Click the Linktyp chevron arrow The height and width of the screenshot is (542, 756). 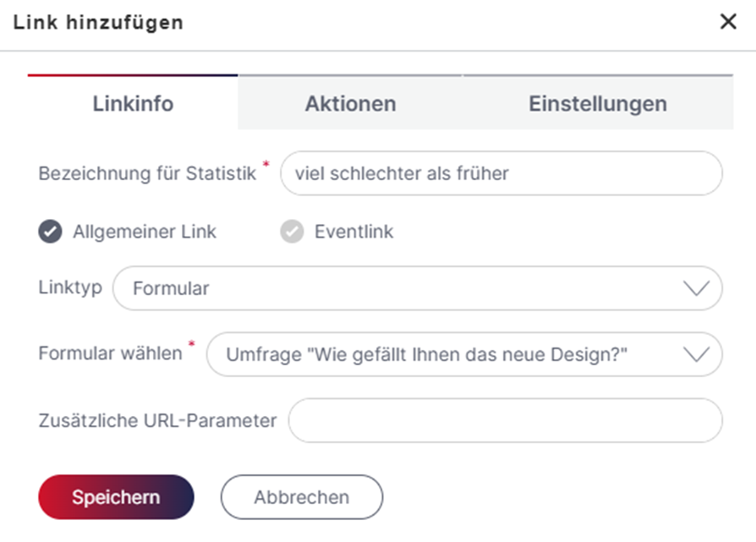tap(696, 288)
